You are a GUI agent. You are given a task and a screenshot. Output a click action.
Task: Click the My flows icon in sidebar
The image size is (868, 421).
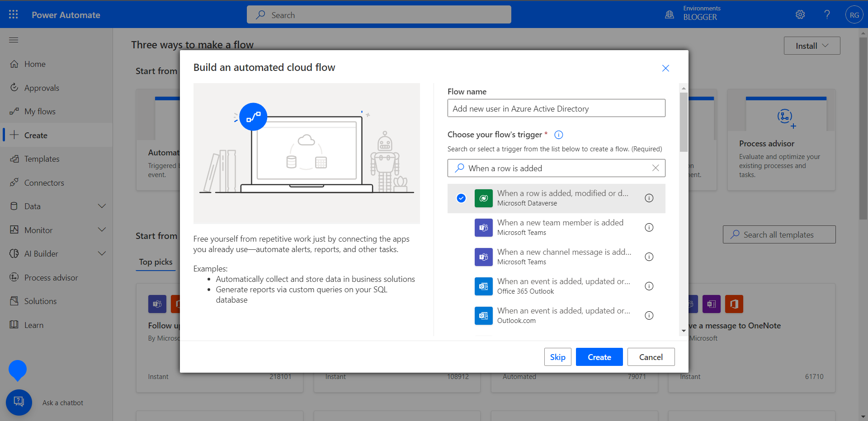pyautogui.click(x=14, y=111)
